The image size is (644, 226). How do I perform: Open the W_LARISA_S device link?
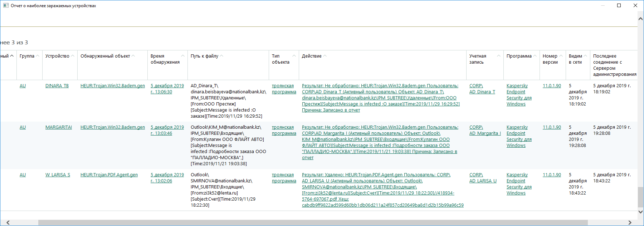[x=58, y=175]
